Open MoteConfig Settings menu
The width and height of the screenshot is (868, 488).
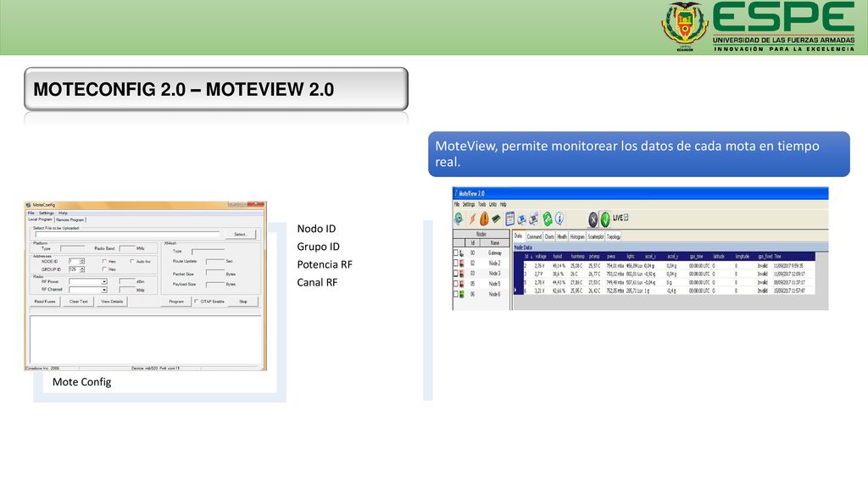point(47,213)
